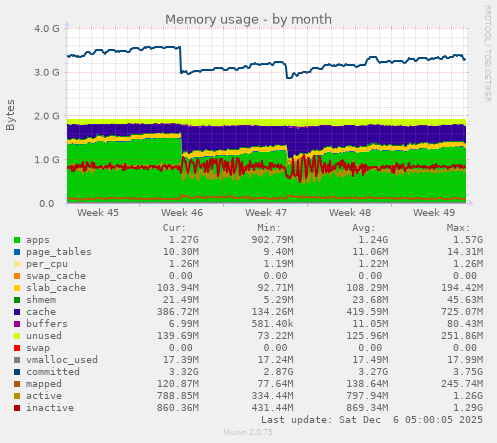This screenshot has width=497, height=443.
Task: Click the vmalloc_used gray legend swatch
Action: click(x=17, y=360)
